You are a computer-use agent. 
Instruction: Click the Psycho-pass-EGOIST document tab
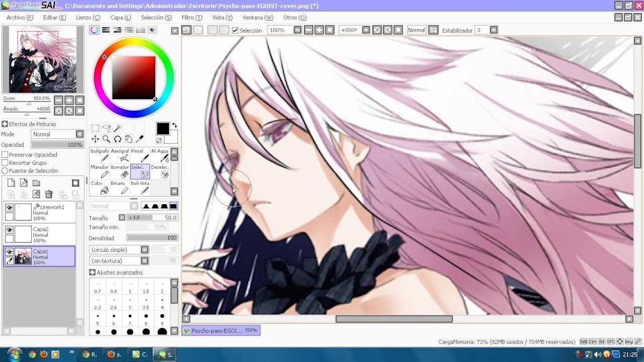(220, 331)
